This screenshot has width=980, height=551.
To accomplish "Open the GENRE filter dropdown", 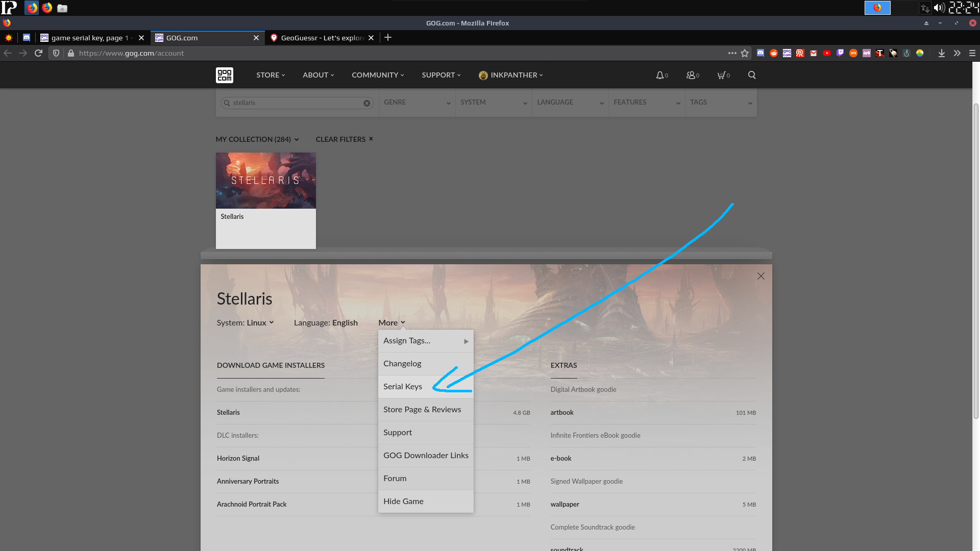I will coord(417,103).
